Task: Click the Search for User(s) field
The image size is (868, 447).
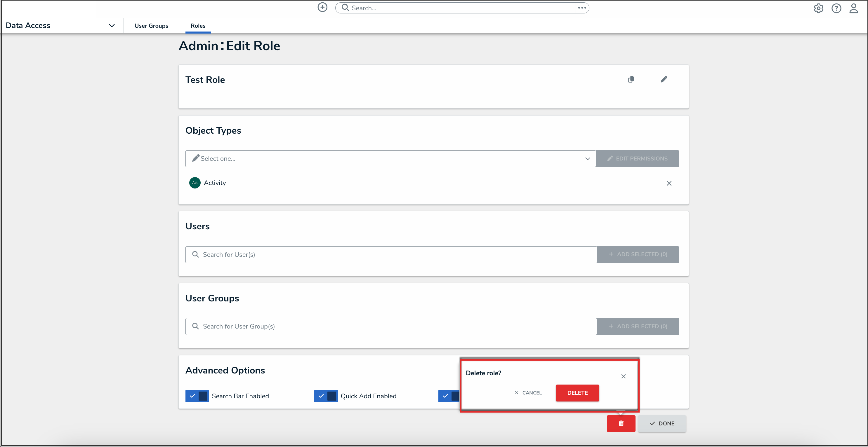Action: tap(391, 254)
